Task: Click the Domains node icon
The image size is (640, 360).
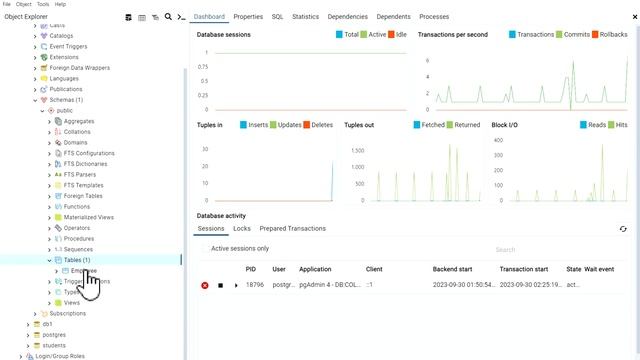Action: pyautogui.click(x=58, y=142)
